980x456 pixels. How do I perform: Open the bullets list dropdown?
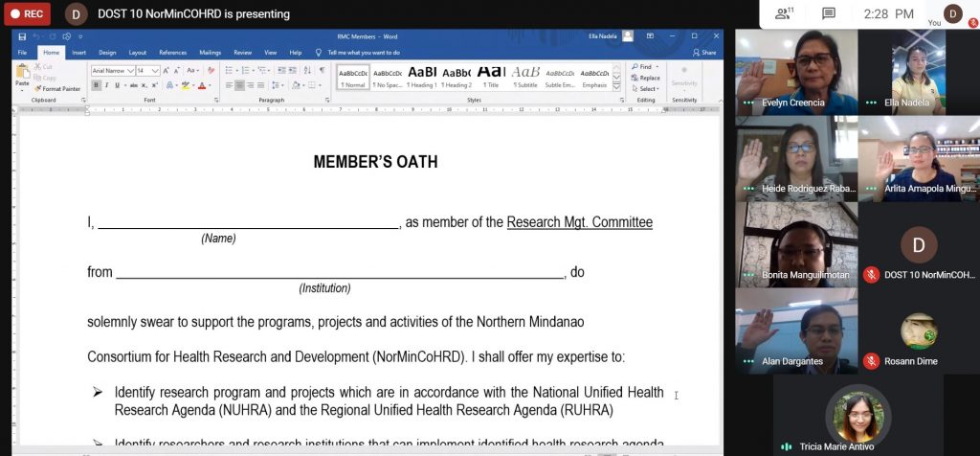click(237, 70)
